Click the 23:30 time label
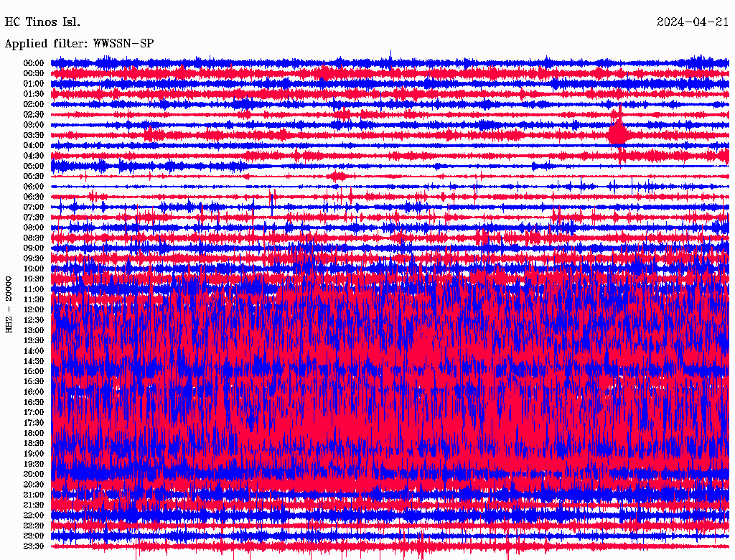735x560 pixels. coord(34,546)
